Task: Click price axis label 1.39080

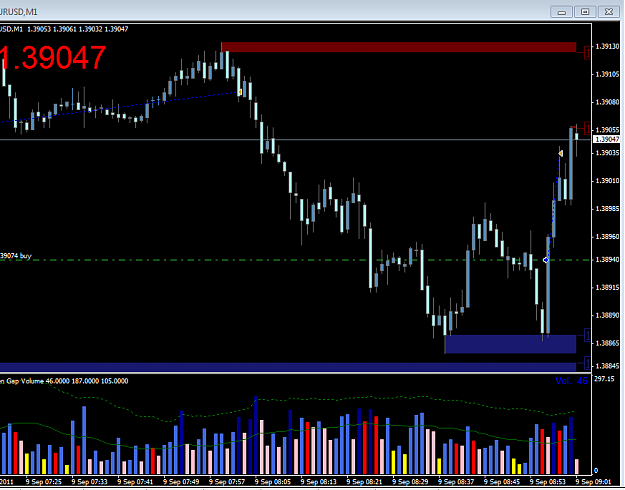Action: [607, 102]
